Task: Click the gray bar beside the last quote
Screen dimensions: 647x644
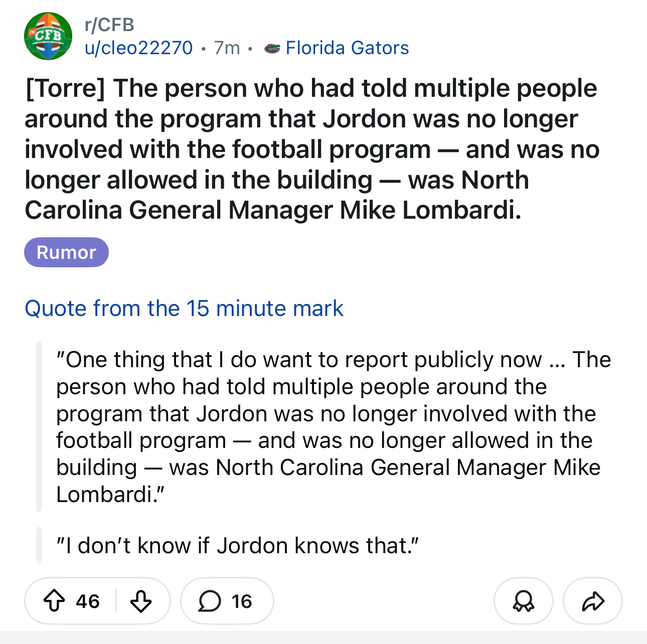Action: point(39,546)
